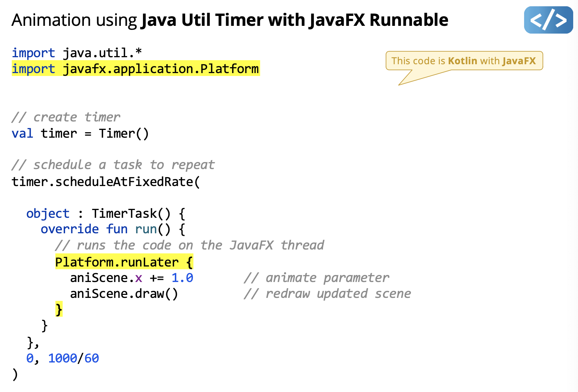Click the highlighted 'Platform.runLater {' text
Image resolution: width=578 pixels, height=392 pixels.
point(124,262)
